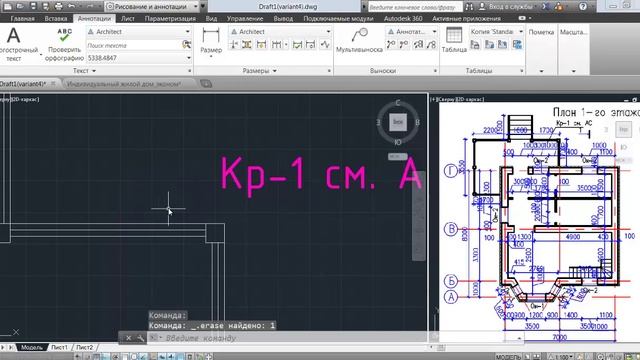Image resolution: width=640 pixels, height=360 pixels.
Task: Click the binoculars search icon in title bar
Action: tap(469, 7)
